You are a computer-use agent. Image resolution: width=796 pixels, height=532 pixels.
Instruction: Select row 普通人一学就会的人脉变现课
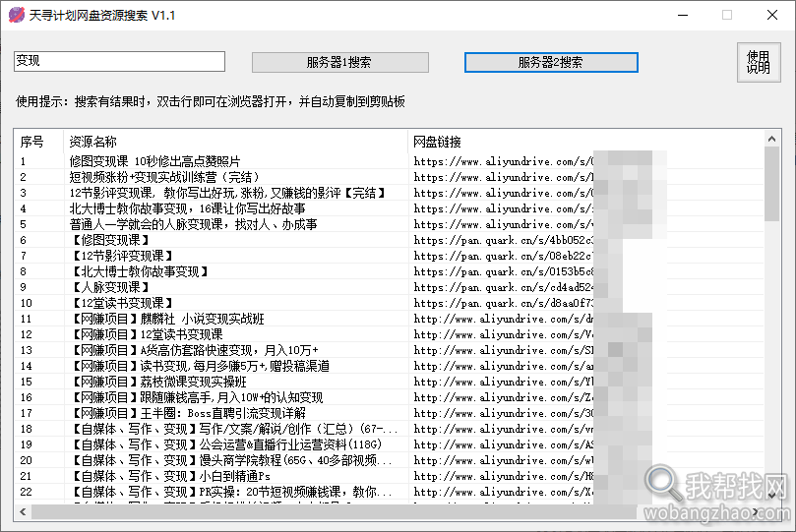(390, 224)
